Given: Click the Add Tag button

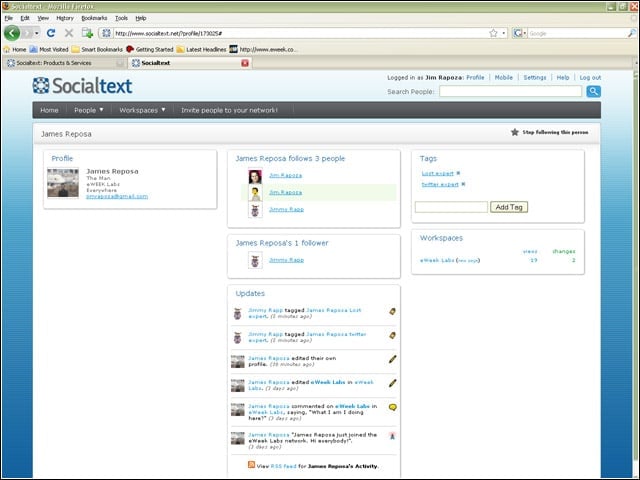Looking at the screenshot, I should [509, 207].
